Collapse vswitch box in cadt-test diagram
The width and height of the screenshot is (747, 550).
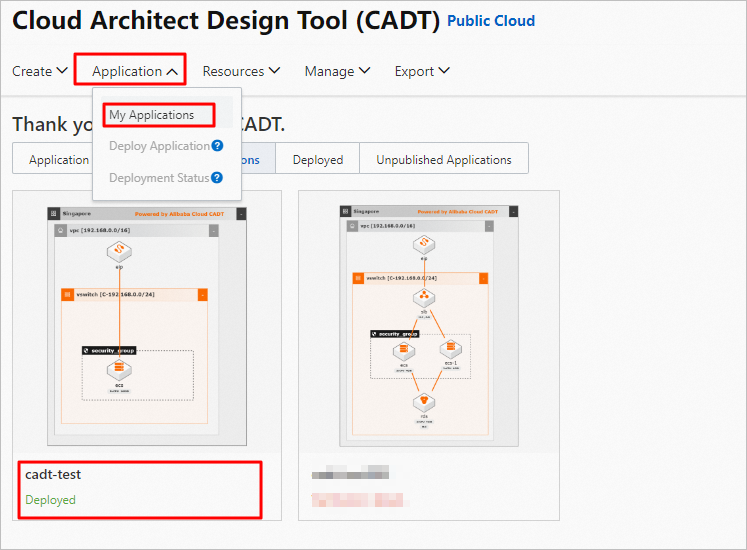tap(202, 295)
